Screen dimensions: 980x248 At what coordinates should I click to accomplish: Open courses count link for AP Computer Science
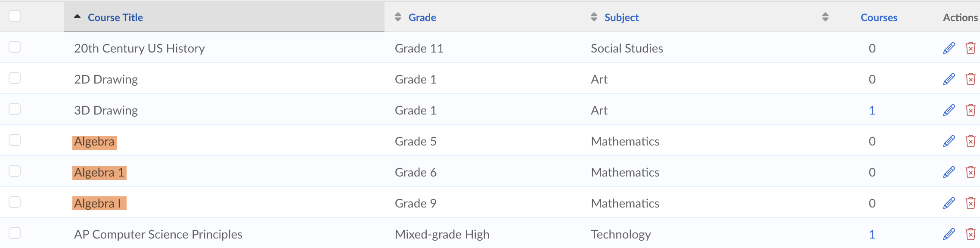click(x=872, y=234)
